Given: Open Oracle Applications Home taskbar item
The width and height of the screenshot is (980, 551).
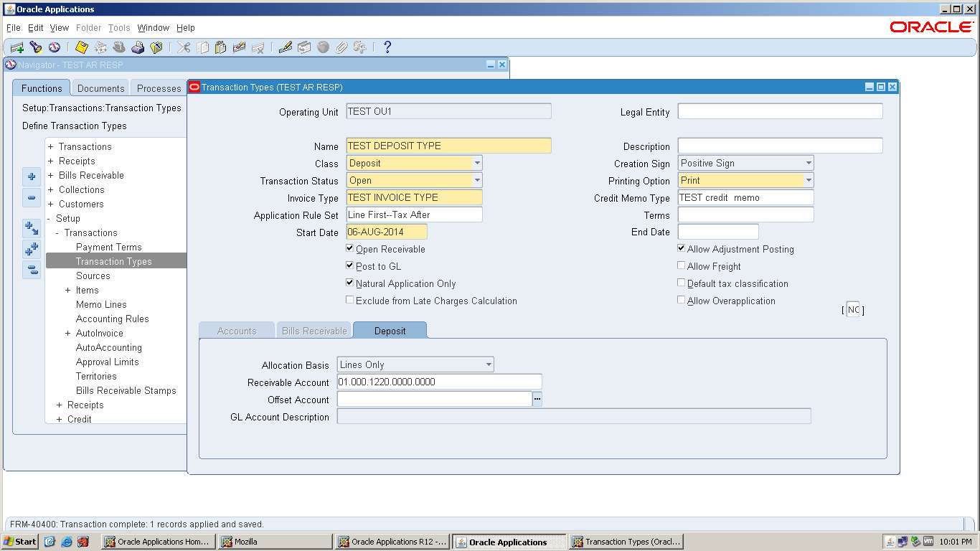Looking at the screenshot, I should tap(159, 542).
